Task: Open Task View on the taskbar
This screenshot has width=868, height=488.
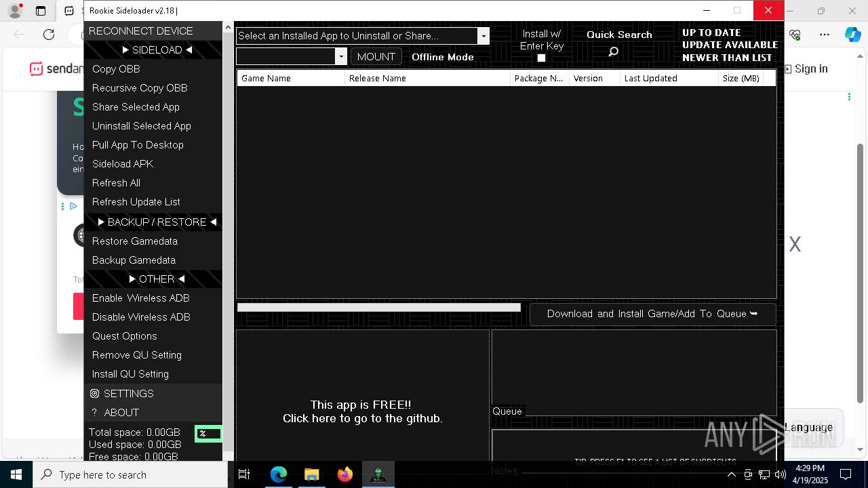Action: pos(244,474)
